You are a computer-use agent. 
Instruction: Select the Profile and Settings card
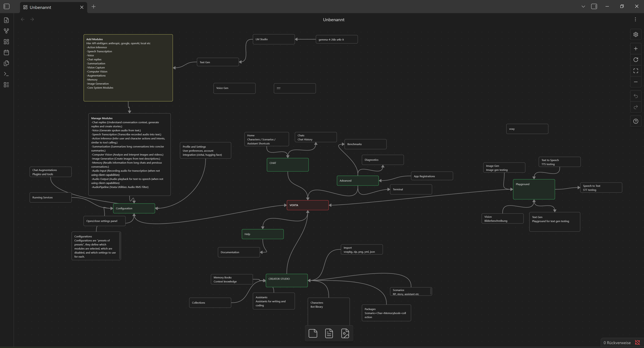(205, 150)
